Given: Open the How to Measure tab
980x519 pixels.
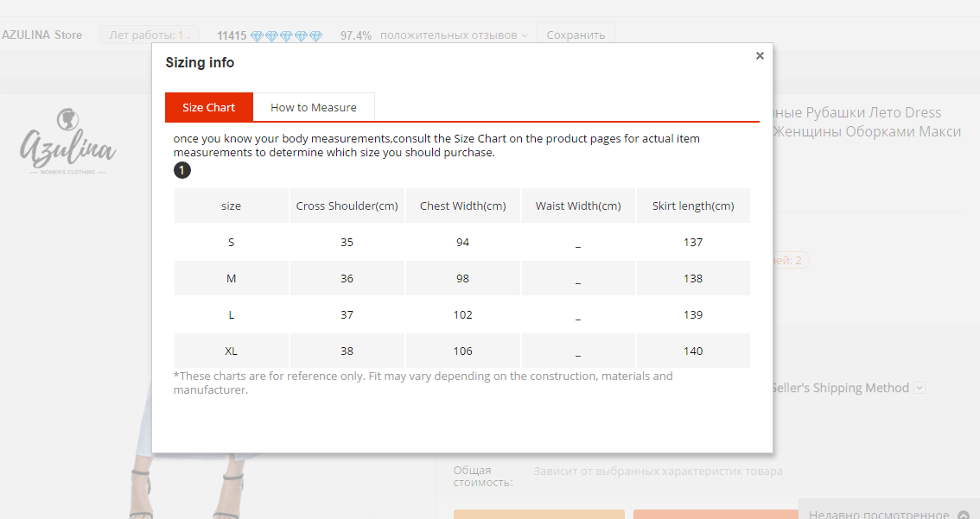Looking at the screenshot, I should pos(314,107).
